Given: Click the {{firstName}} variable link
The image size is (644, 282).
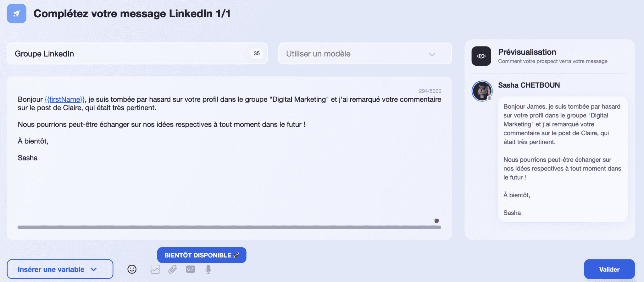Looking at the screenshot, I should (65, 99).
